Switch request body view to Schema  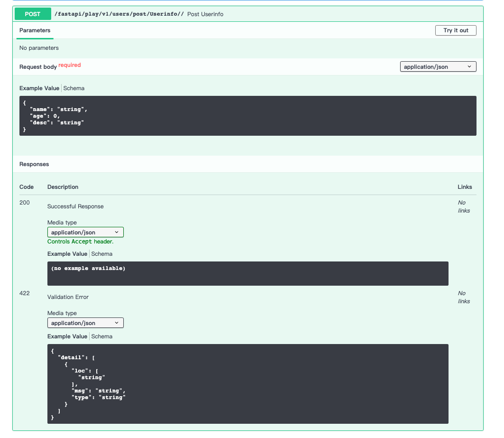click(x=74, y=88)
